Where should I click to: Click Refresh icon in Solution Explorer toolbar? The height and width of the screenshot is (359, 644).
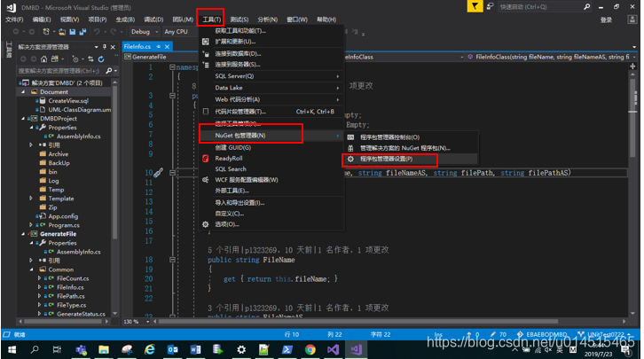click(101, 59)
